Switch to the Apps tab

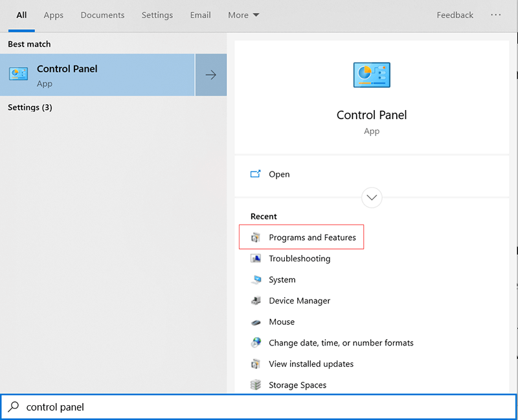pyautogui.click(x=54, y=15)
